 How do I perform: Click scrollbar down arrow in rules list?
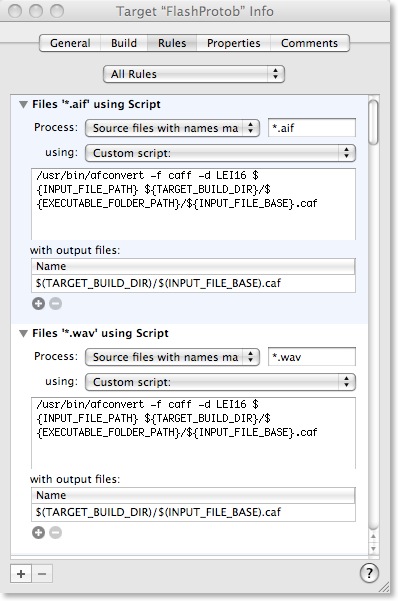tap(373, 548)
